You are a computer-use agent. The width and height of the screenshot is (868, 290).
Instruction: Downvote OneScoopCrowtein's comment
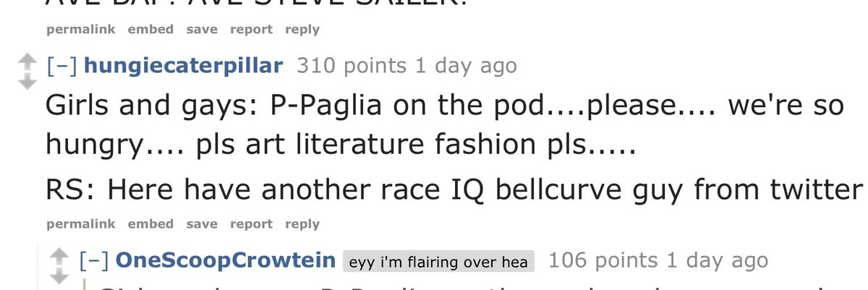tap(58, 276)
